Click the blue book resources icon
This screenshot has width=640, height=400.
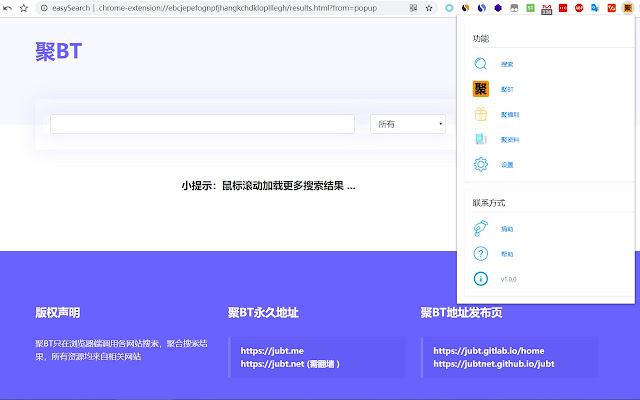coord(481,139)
